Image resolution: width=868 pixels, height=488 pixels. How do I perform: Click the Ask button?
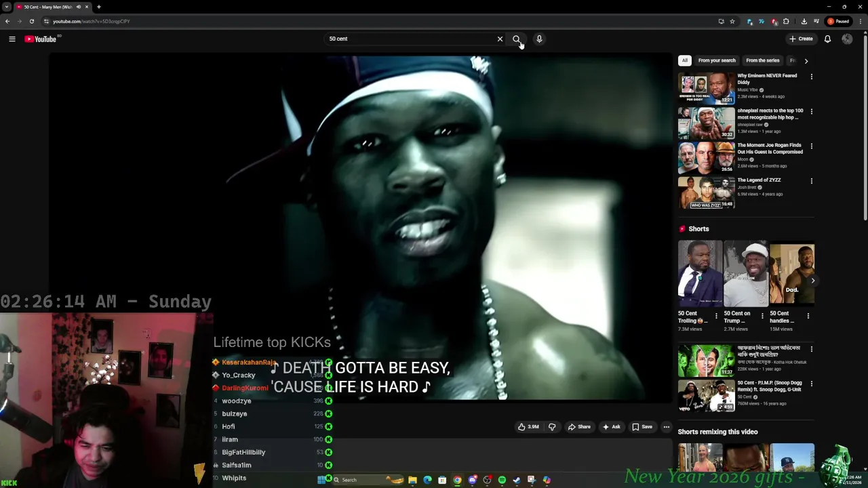pyautogui.click(x=611, y=427)
